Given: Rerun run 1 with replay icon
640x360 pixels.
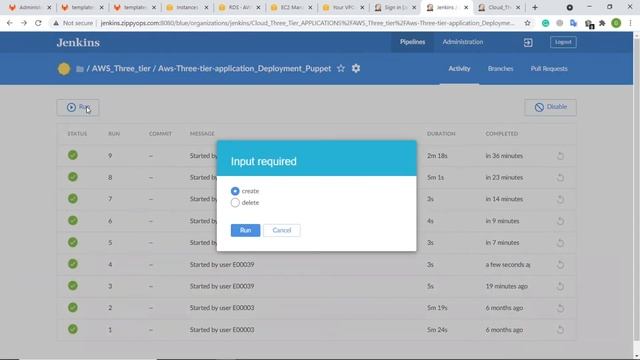Looking at the screenshot, I should (x=560, y=329).
